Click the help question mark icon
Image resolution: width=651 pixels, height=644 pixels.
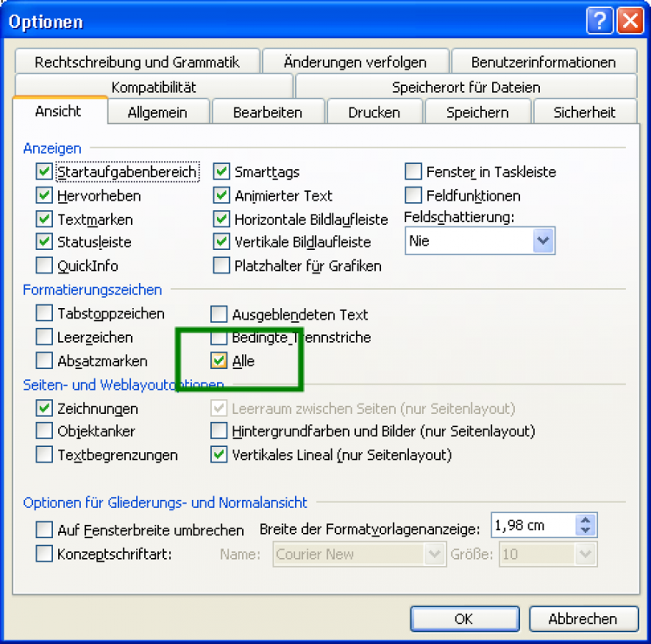pos(600,21)
